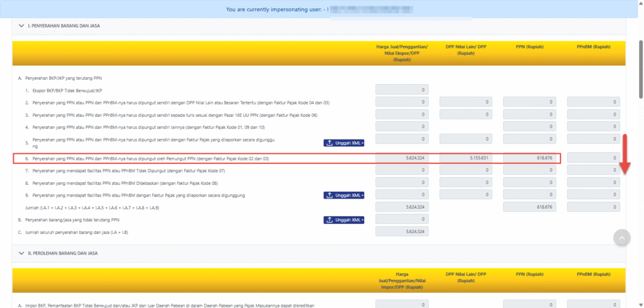Viewport: 644px width, 308px height.
Task: Click row 7 Harga Jual field
Action: pos(402,170)
